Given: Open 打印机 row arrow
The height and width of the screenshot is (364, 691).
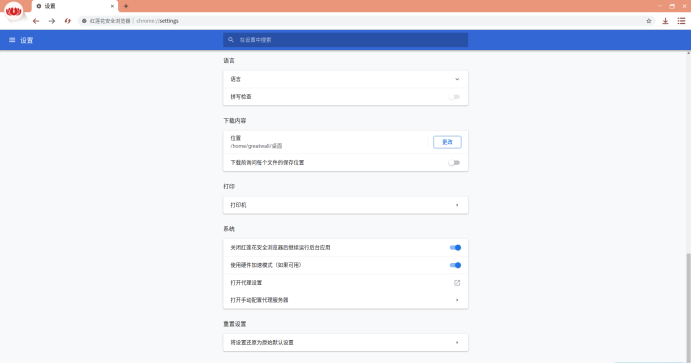Looking at the screenshot, I should coord(457,205).
